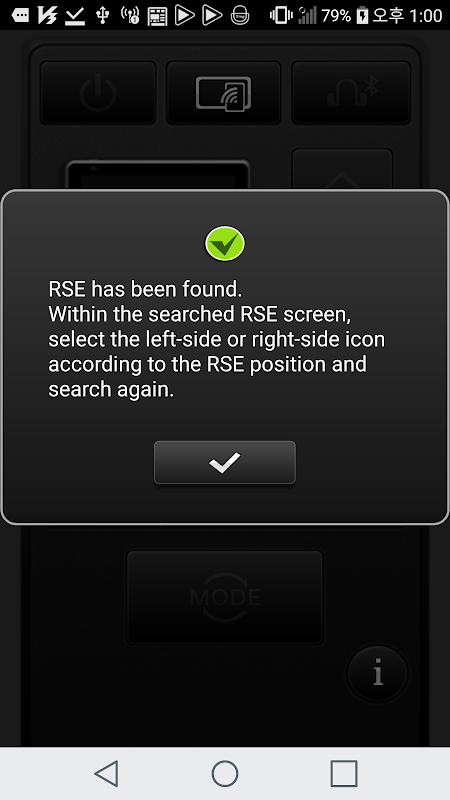Tap the Android back navigation triangle
Viewport: 450px width, 800px height.
point(106,773)
